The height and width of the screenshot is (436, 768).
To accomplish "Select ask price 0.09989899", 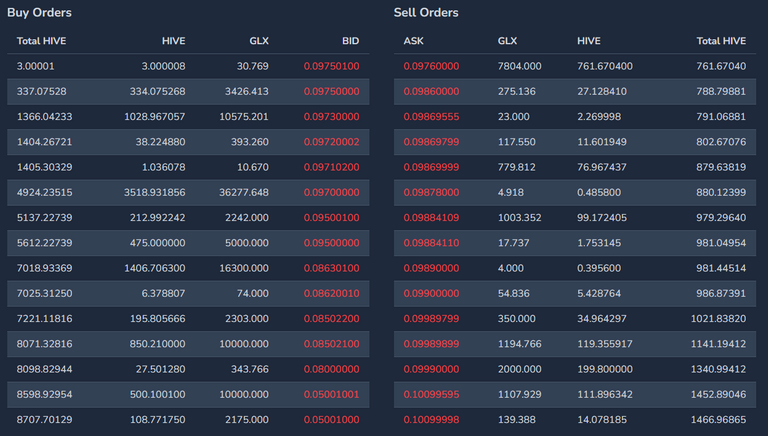I will (x=432, y=344).
